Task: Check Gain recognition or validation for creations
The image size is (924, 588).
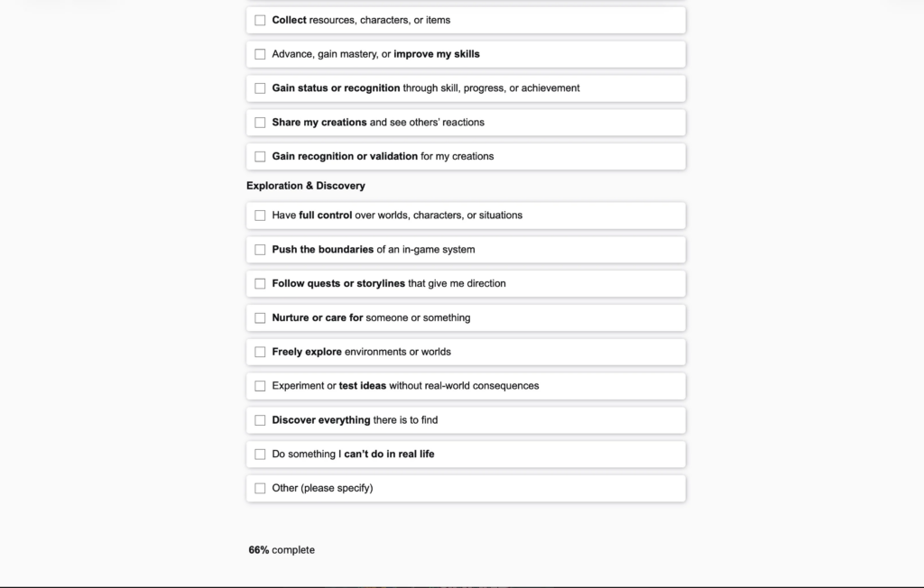Action: point(260,157)
